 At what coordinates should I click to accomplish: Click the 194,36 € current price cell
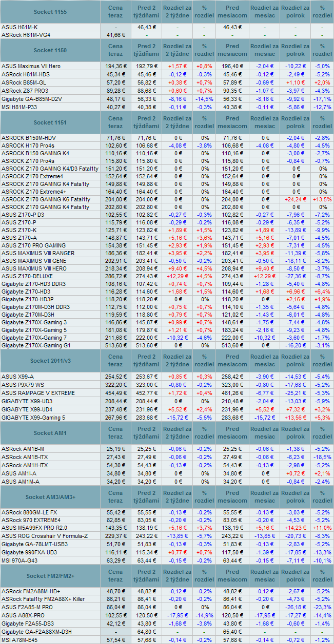[116, 66]
